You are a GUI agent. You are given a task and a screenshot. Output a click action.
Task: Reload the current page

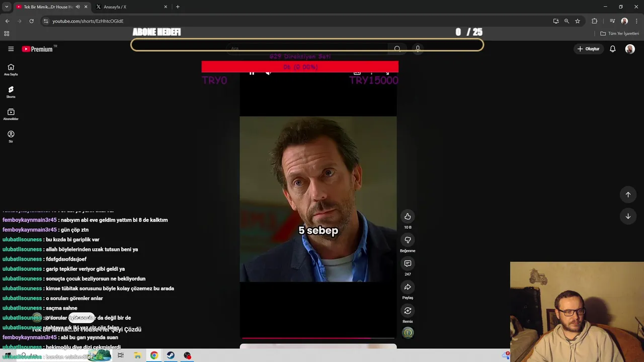pos(31,21)
